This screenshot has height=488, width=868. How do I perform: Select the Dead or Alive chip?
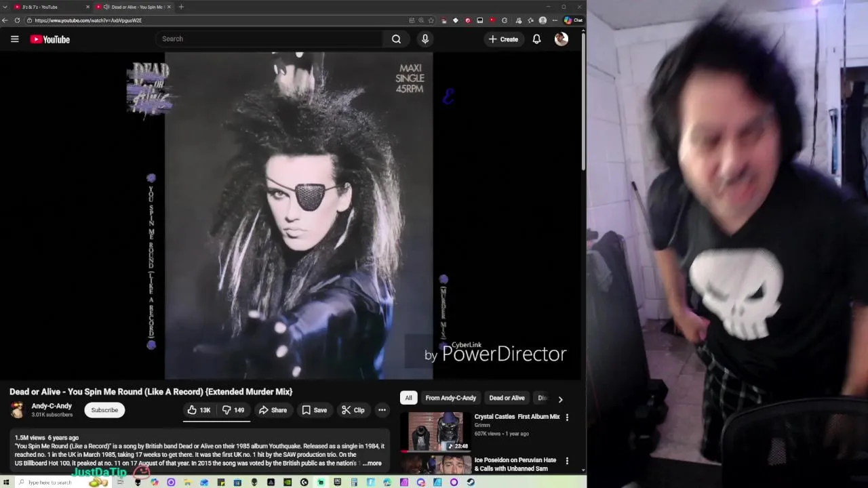coord(507,398)
